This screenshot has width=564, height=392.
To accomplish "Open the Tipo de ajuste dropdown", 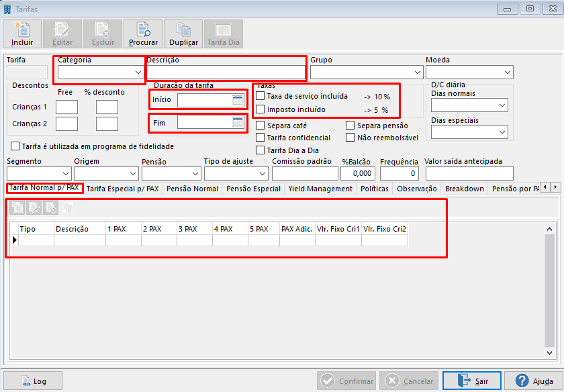I will [x=263, y=174].
